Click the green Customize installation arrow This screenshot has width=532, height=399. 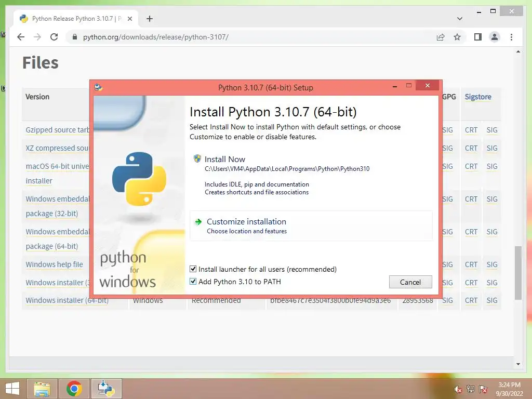[198, 222]
